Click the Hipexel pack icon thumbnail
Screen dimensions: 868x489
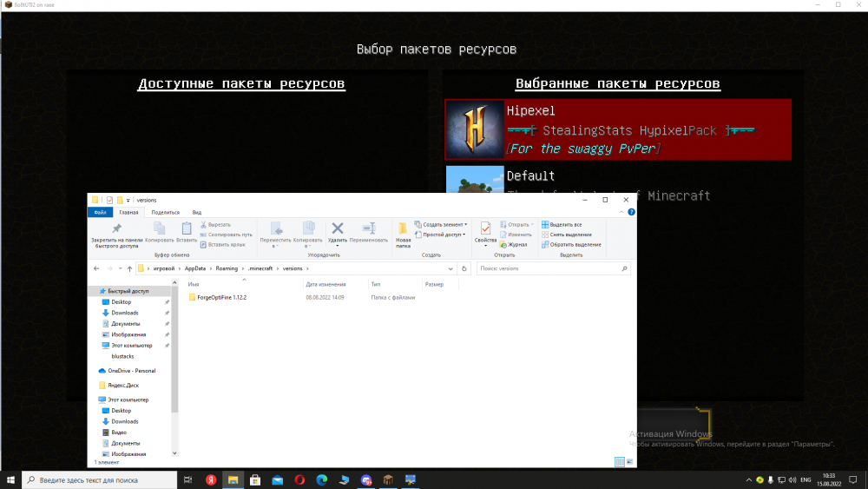pos(475,129)
